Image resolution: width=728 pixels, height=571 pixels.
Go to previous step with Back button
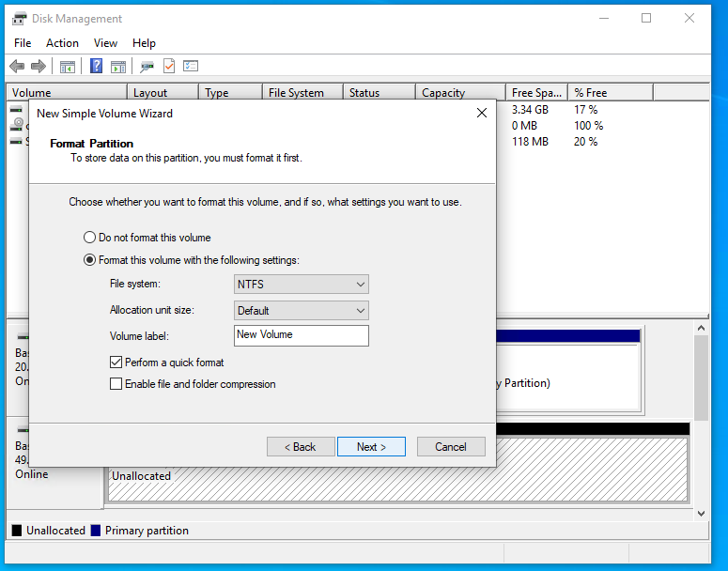(x=301, y=447)
